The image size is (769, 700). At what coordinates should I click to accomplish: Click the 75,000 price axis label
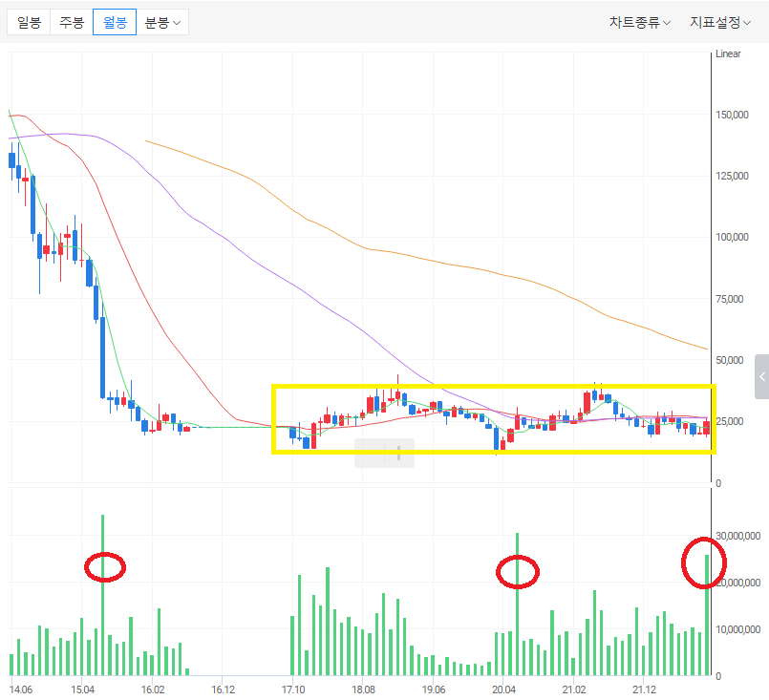[730, 299]
